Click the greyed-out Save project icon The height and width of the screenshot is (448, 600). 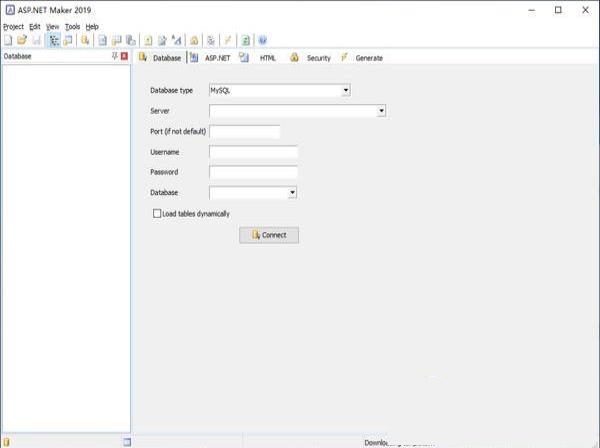(36, 40)
